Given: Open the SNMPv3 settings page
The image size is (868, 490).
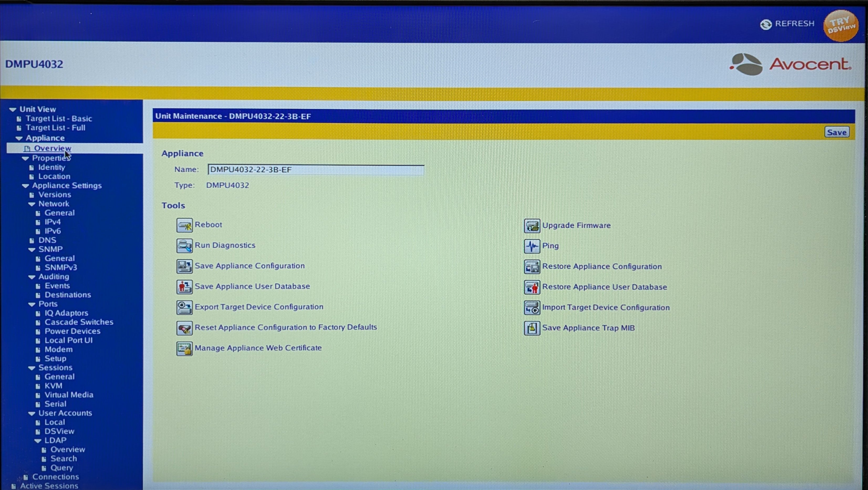Looking at the screenshot, I should pos(61,267).
